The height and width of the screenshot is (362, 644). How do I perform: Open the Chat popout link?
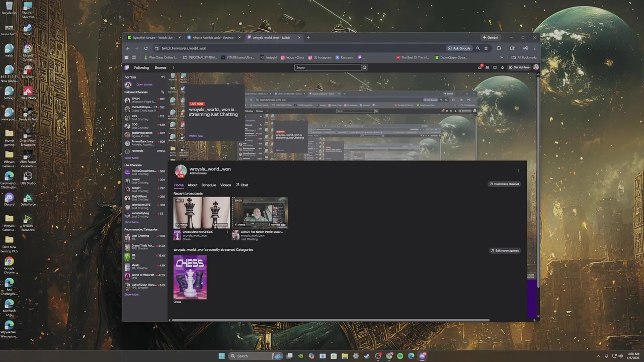242,185
